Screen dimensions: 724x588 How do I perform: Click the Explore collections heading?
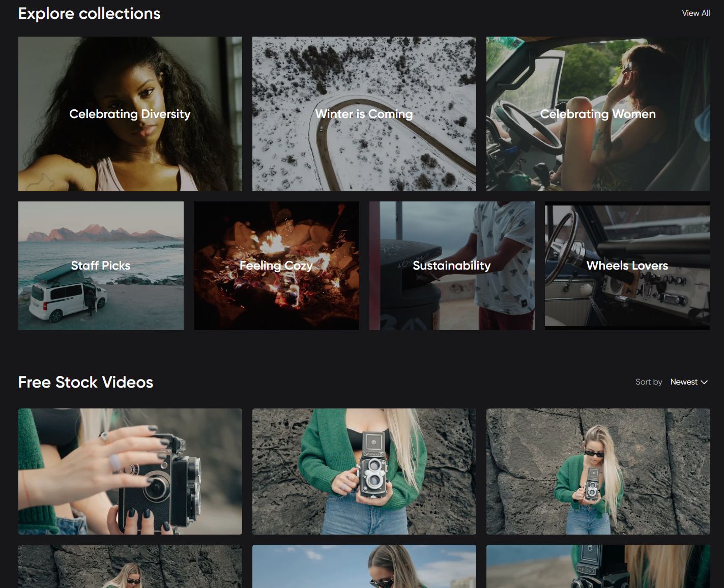pos(90,14)
